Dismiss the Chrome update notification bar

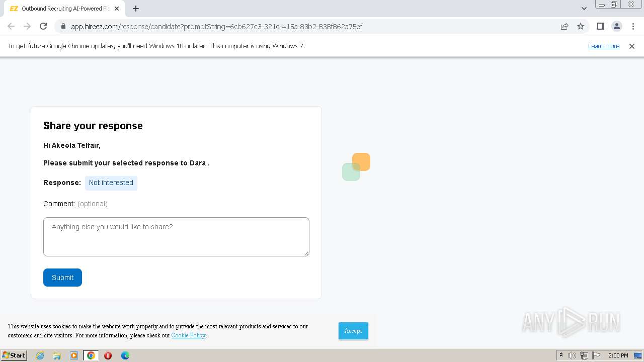632,46
